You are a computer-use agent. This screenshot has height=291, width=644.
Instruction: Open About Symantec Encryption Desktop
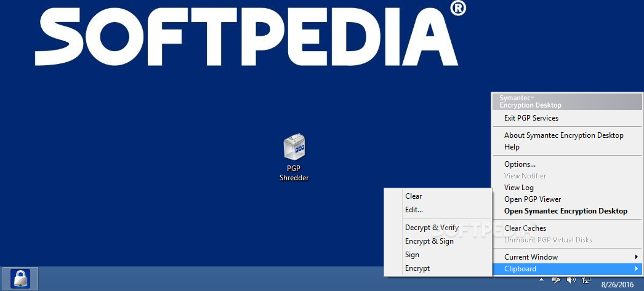(x=567, y=135)
